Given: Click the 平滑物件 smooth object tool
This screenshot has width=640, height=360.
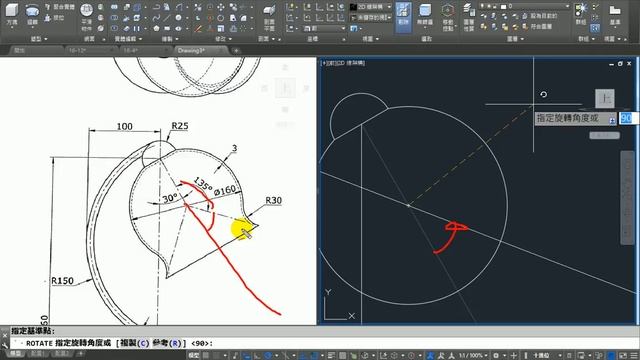Looking at the screenshot, I should 87,17.
